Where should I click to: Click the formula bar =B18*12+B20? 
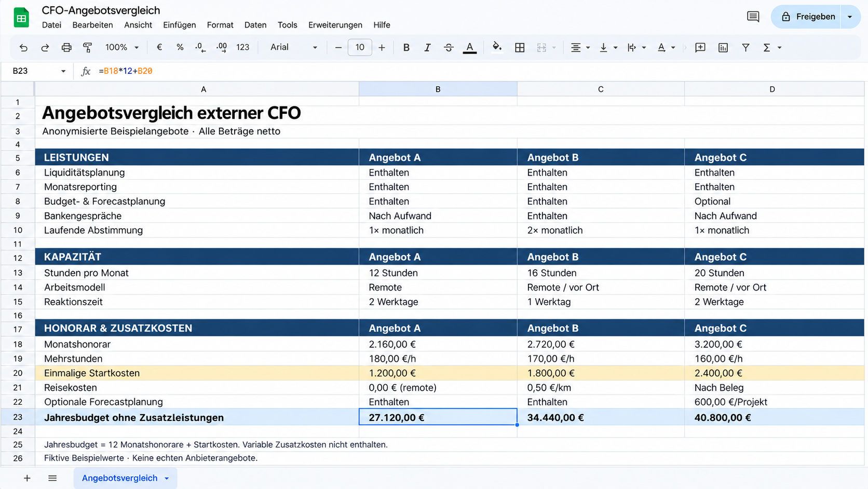click(x=126, y=71)
